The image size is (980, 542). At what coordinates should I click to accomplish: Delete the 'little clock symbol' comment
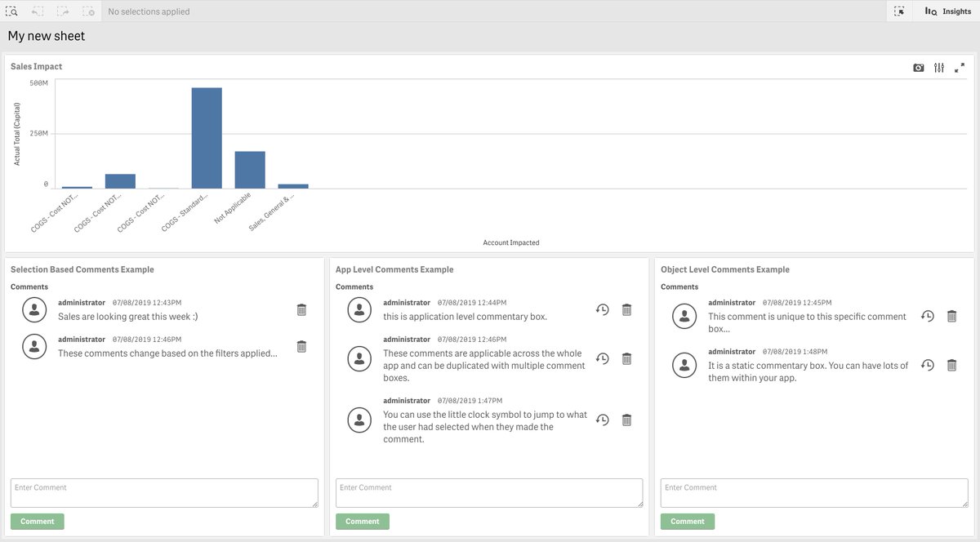click(627, 420)
